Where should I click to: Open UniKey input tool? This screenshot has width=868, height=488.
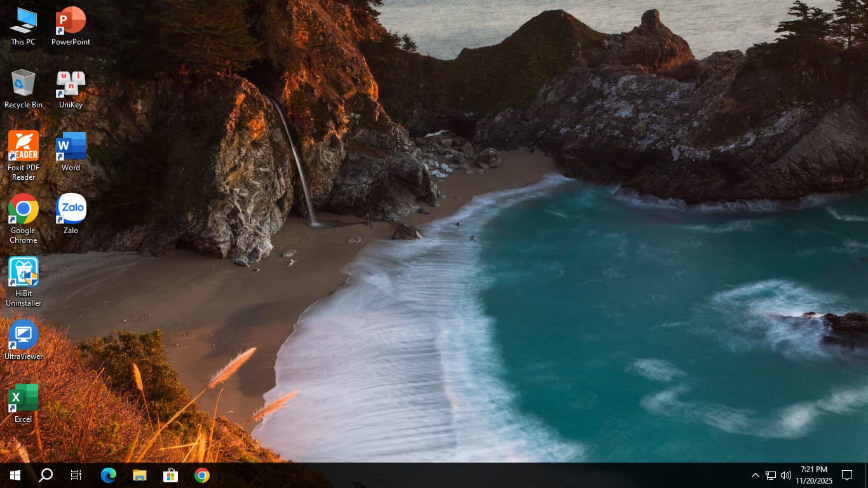tap(71, 83)
